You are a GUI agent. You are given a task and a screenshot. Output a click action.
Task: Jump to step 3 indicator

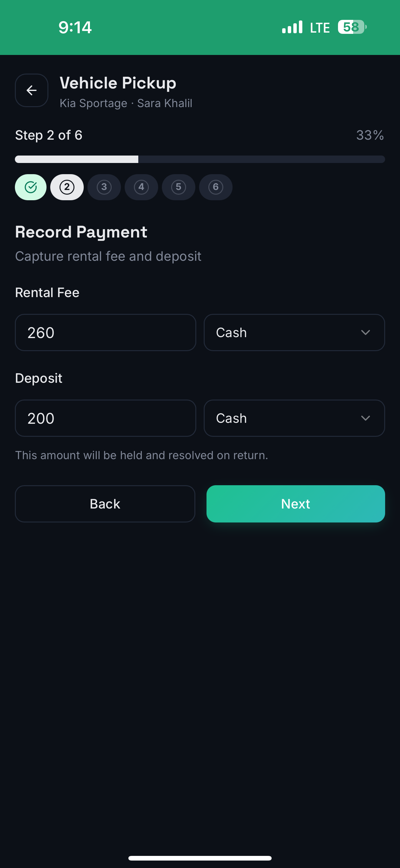pyautogui.click(x=104, y=187)
